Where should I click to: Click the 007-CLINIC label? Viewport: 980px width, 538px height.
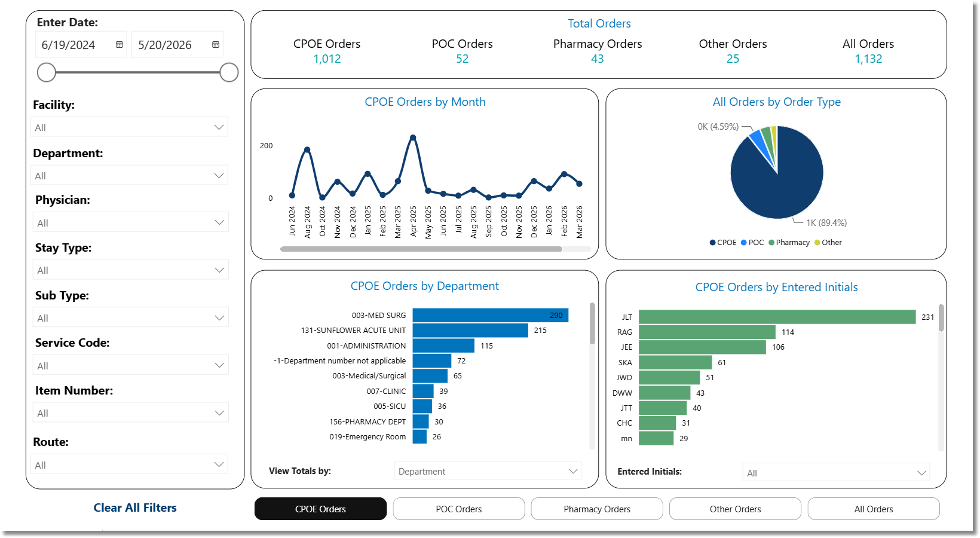click(386, 391)
